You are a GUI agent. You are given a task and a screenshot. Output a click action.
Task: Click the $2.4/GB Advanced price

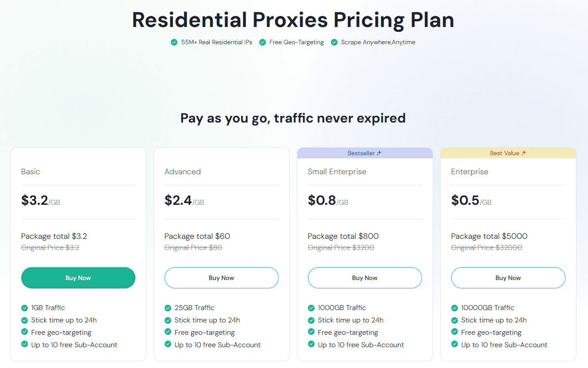(184, 201)
